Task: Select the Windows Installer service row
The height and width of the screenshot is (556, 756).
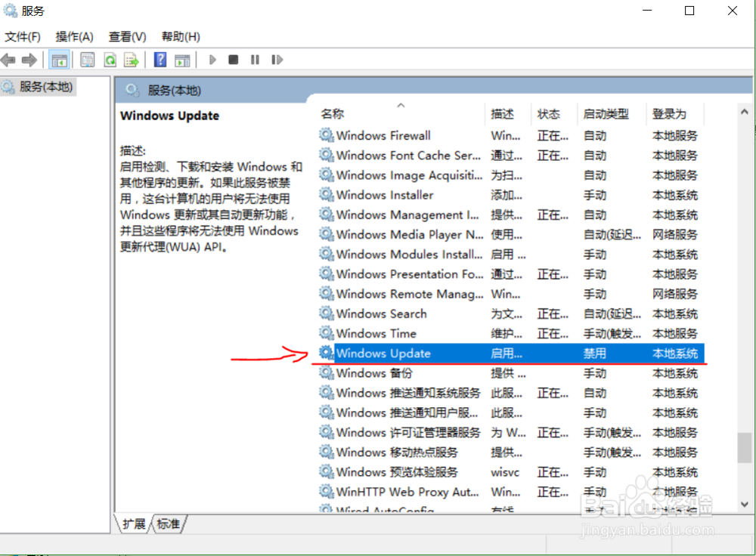Action: [x=511, y=195]
